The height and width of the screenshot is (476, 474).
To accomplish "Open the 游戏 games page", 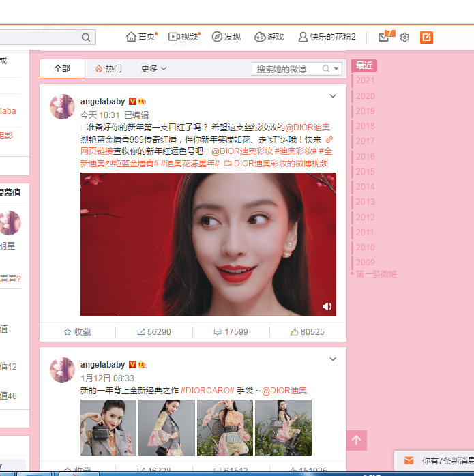I will pyautogui.click(x=269, y=37).
